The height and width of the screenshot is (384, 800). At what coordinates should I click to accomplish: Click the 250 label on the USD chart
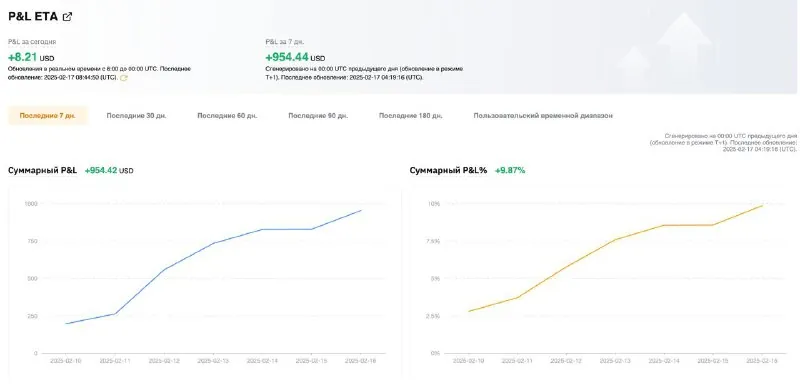(x=32, y=316)
